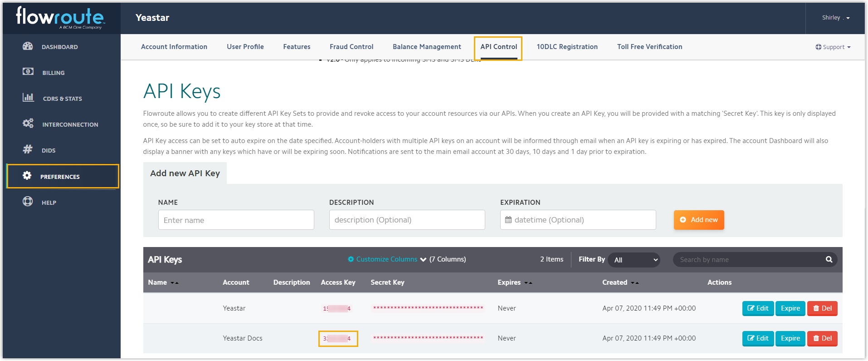This screenshot has width=868, height=361.
Task: Open Preferences using the gear icon
Action: [27, 176]
